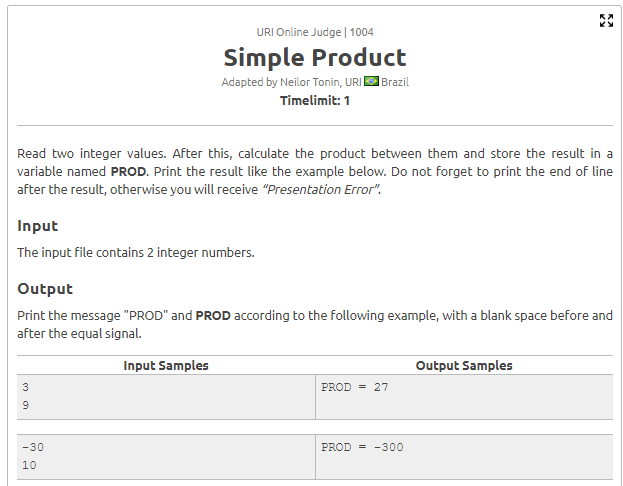The height and width of the screenshot is (486, 623).
Task: Click the bold PROD word in the description
Action: [128, 172]
